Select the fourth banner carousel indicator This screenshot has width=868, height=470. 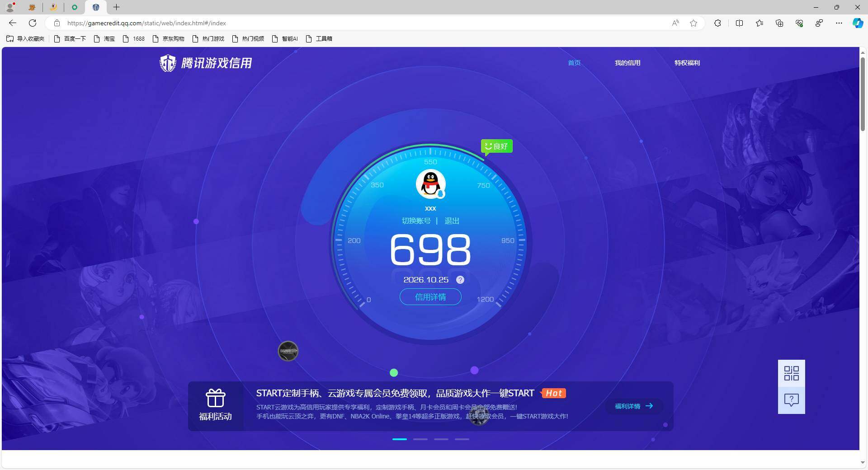point(462,439)
